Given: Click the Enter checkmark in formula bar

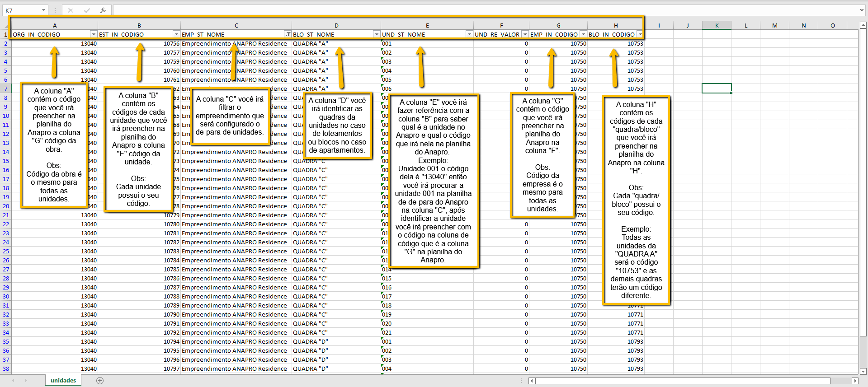Looking at the screenshot, I should [87, 10].
